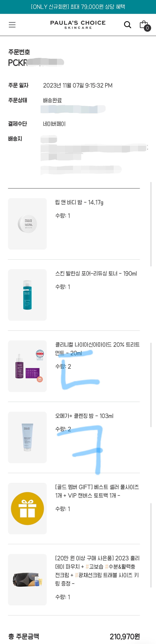Open the shopping bag cart
The height and width of the screenshot is (644, 156).
pyautogui.click(x=144, y=25)
